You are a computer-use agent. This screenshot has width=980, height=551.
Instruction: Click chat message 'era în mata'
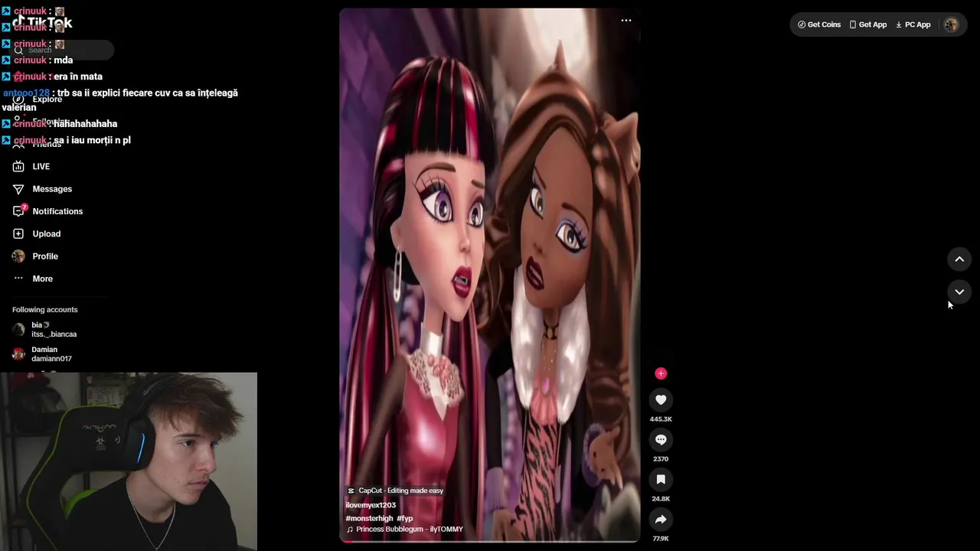78,77
